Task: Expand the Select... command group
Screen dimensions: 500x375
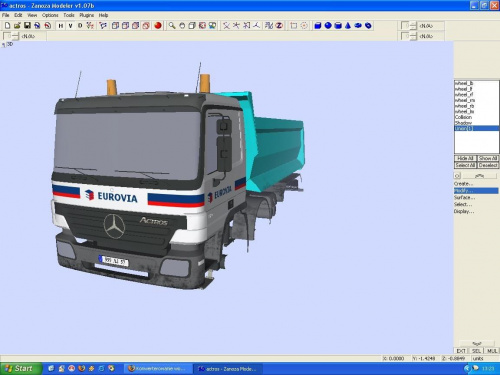Action: [x=463, y=205]
